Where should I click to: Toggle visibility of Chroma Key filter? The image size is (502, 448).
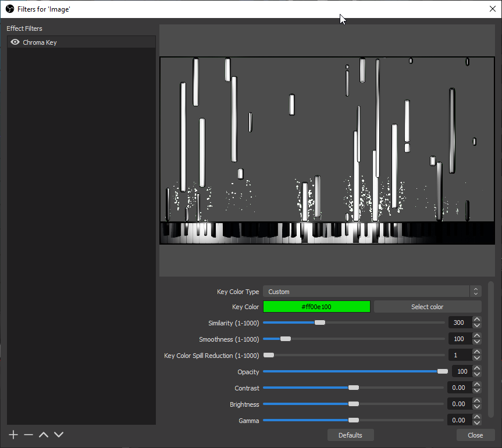(x=15, y=42)
